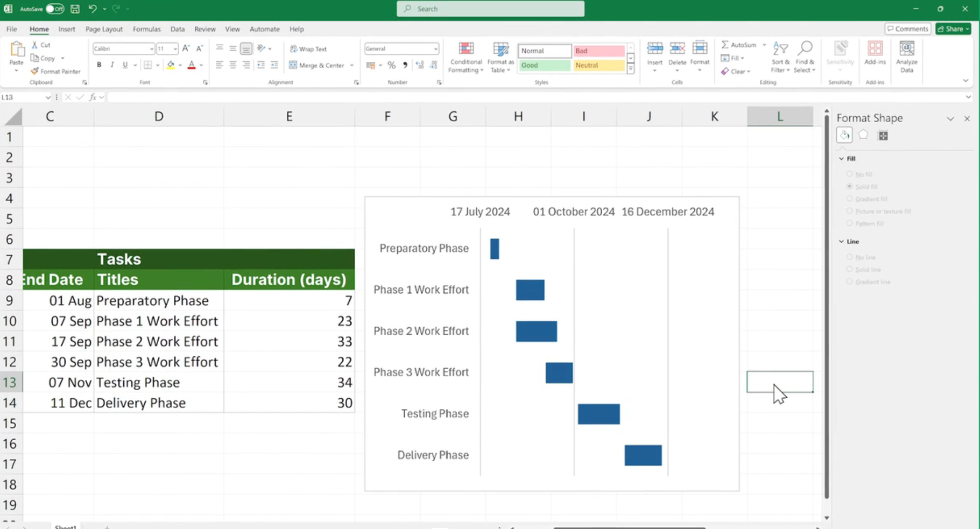Decrease font size with the smaller A icon
Image resolution: width=980 pixels, height=529 pixels.
[199, 48]
